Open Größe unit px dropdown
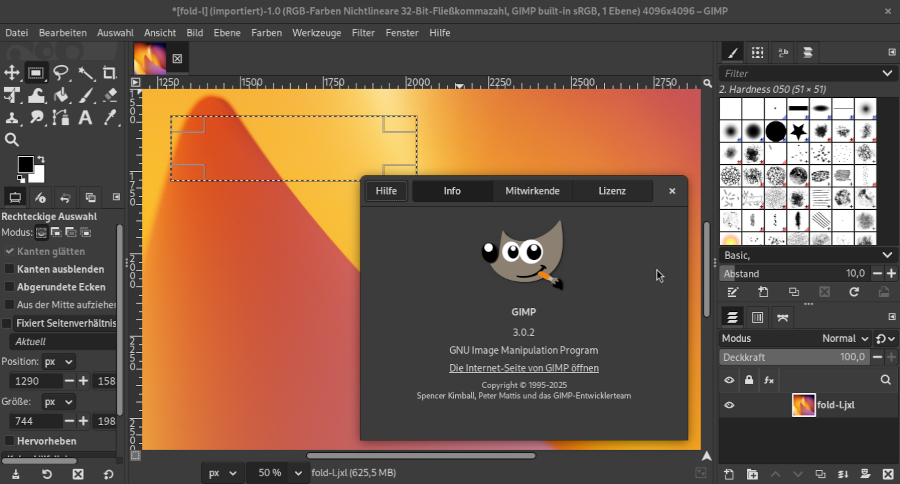Image resolution: width=900 pixels, height=484 pixels. tap(59, 402)
